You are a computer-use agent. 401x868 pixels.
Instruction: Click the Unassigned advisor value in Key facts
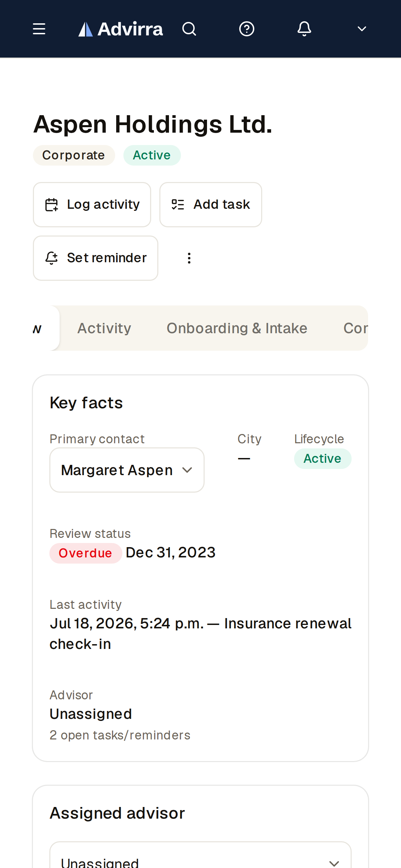(x=91, y=714)
